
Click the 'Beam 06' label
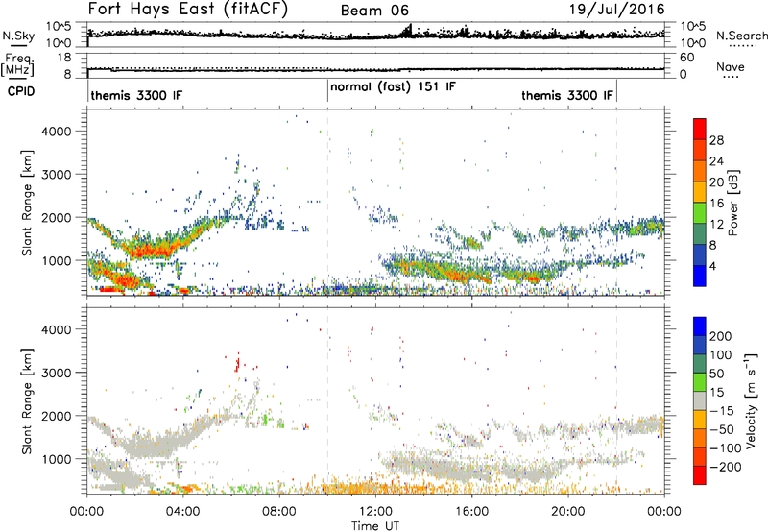click(x=374, y=11)
